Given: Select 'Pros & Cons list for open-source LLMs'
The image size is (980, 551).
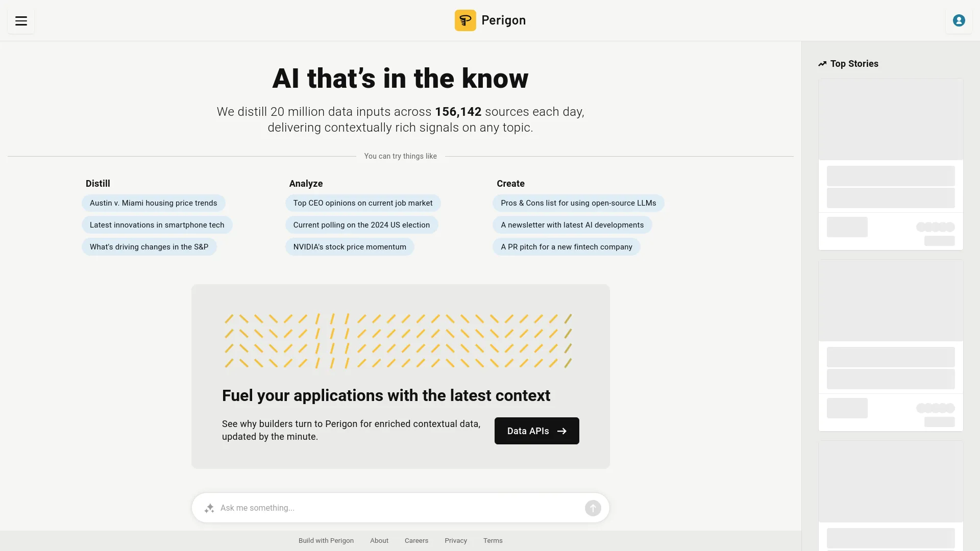Looking at the screenshot, I should (x=578, y=203).
